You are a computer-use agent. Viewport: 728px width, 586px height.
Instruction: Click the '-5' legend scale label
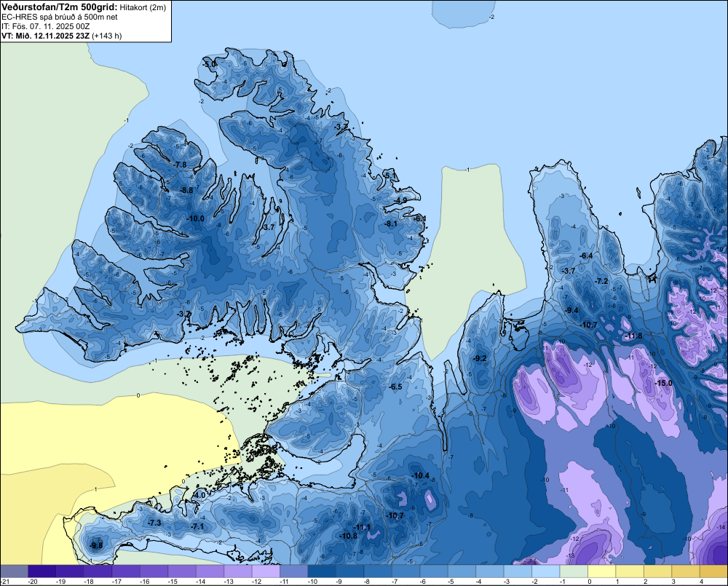coord(452,582)
